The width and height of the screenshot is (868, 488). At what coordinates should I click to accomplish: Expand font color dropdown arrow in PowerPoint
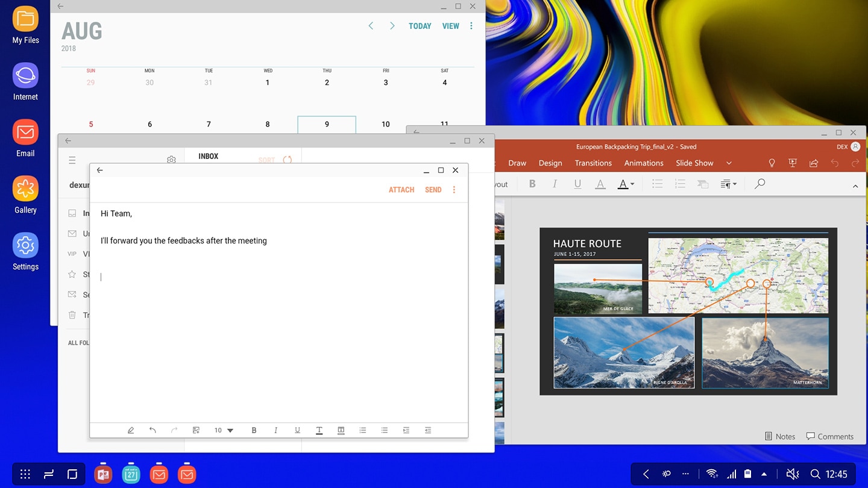[632, 184]
